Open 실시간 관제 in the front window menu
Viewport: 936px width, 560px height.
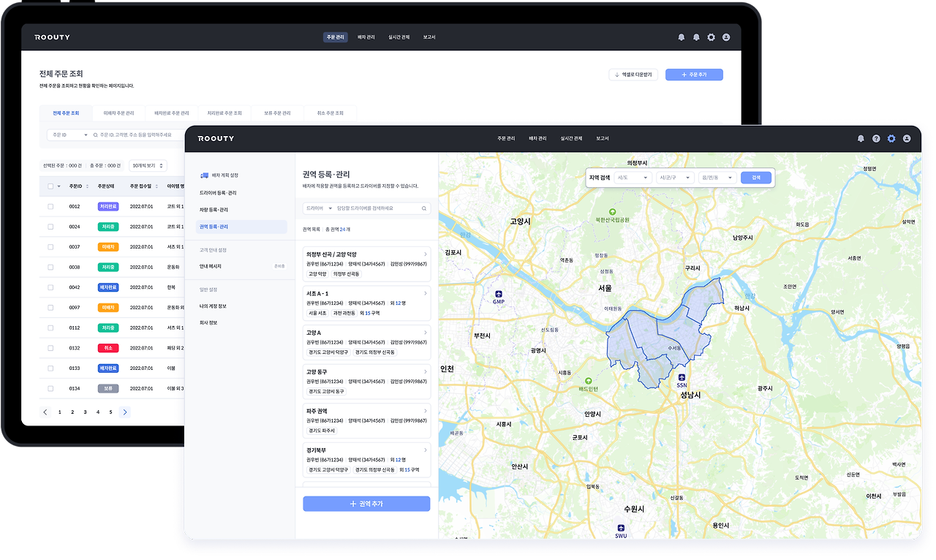point(571,138)
